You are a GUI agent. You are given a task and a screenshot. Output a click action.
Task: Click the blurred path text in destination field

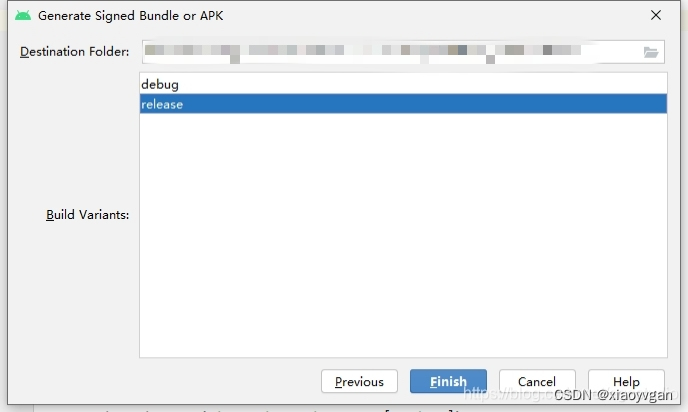click(x=362, y=52)
